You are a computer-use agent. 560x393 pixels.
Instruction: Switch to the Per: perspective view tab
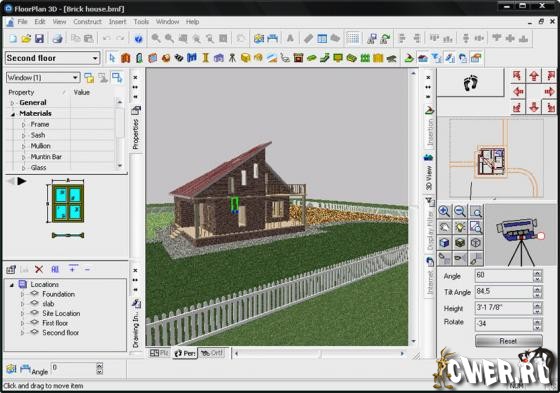click(x=185, y=353)
